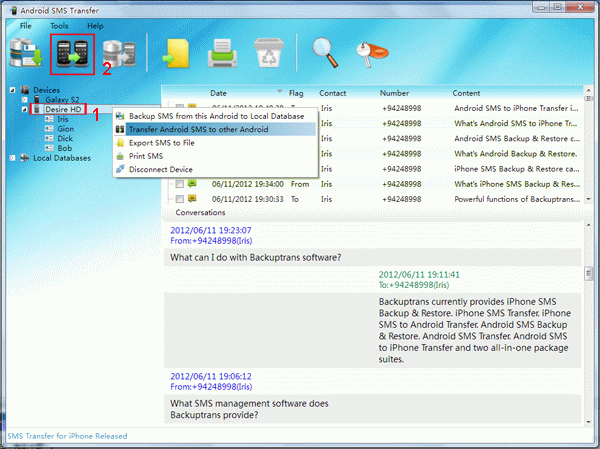Select Desire HD device in tree

[63, 109]
